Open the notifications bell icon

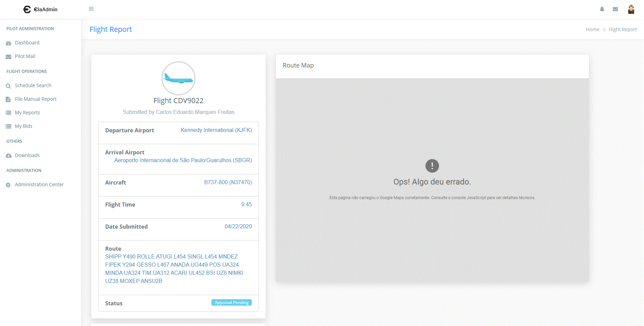pyautogui.click(x=602, y=9)
